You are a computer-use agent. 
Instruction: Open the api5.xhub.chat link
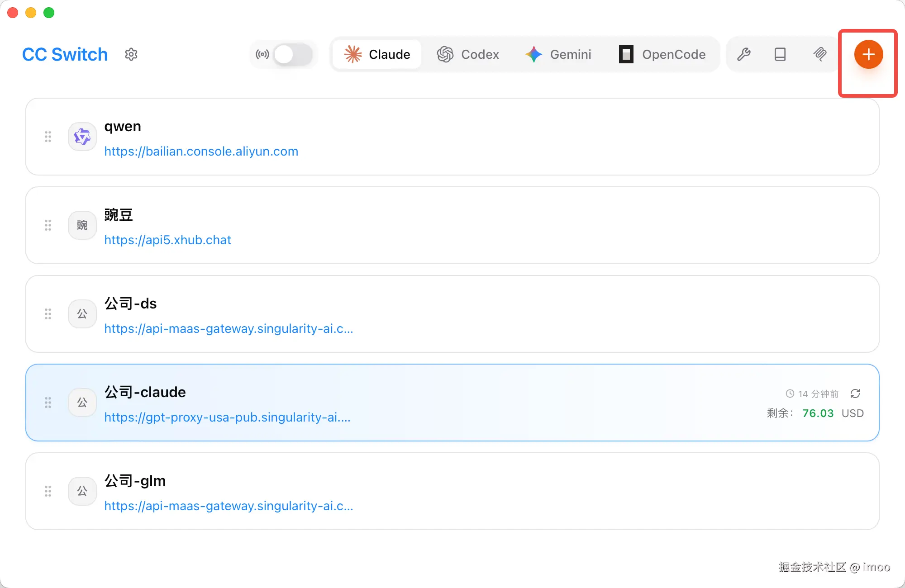click(167, 240)
